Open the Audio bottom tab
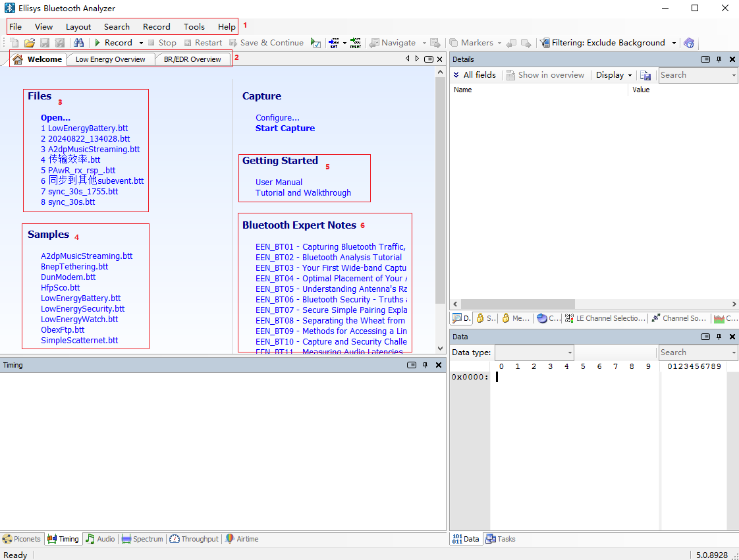 point(100,539)
